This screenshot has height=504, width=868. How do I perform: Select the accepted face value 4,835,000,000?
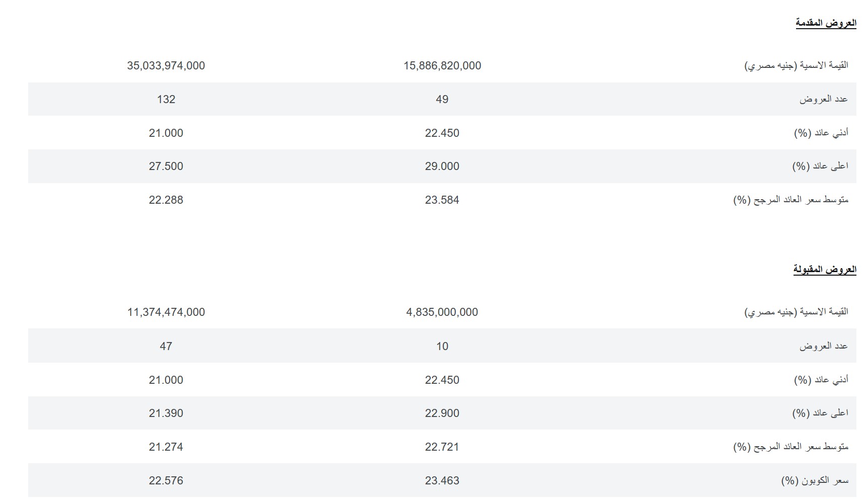[x=442, y=312]
